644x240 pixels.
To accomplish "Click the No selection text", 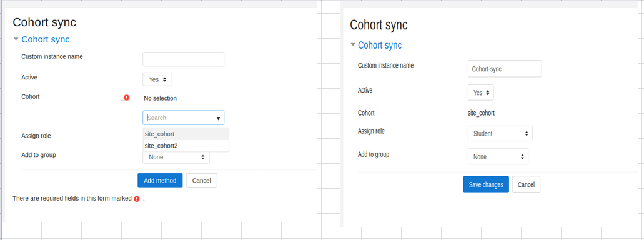I will [160, 98].
